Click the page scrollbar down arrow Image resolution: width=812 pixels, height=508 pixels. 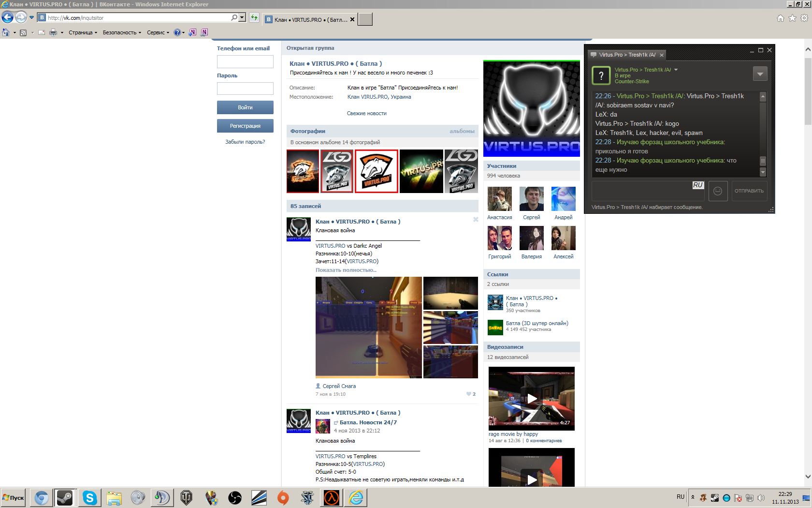tap(808, 477)
